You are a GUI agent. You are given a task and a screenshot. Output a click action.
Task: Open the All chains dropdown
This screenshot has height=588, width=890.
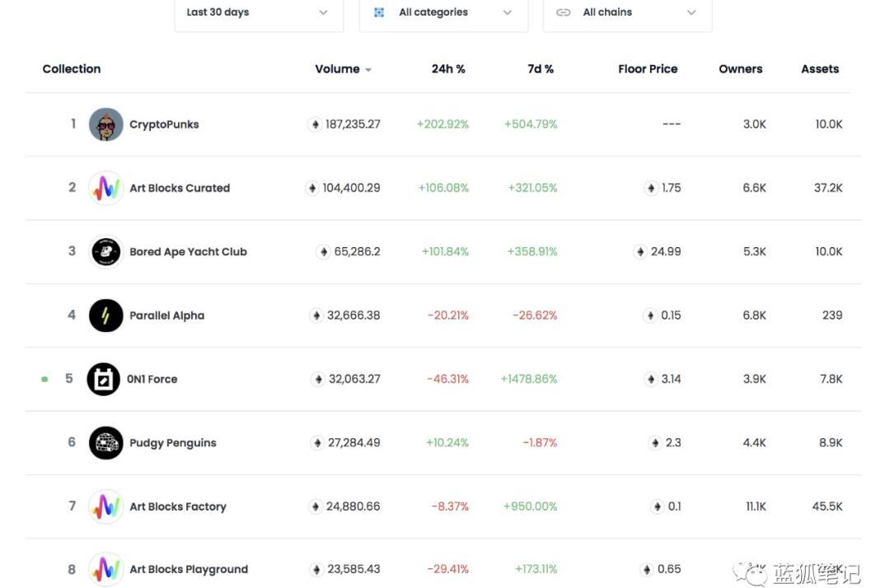(x=626, y=13)
